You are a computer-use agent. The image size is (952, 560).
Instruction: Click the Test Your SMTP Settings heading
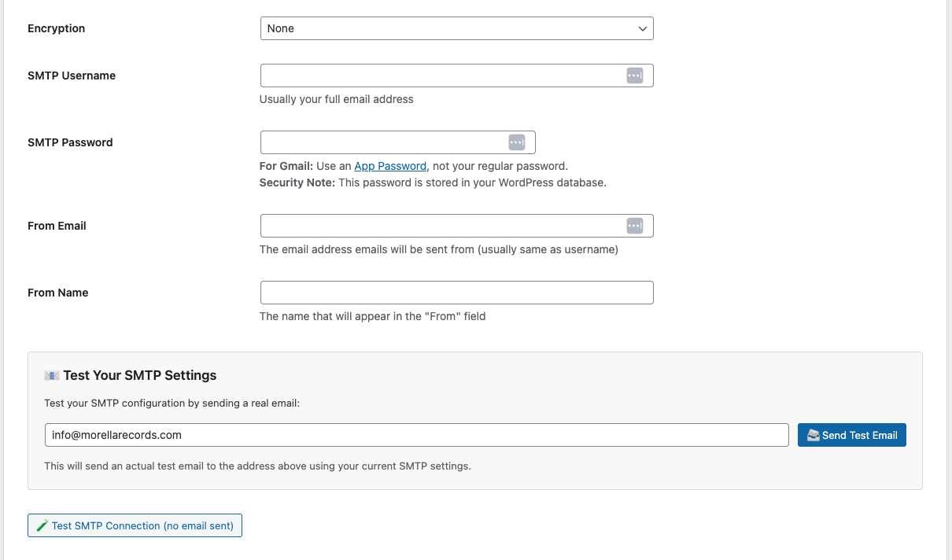[139, 375]
